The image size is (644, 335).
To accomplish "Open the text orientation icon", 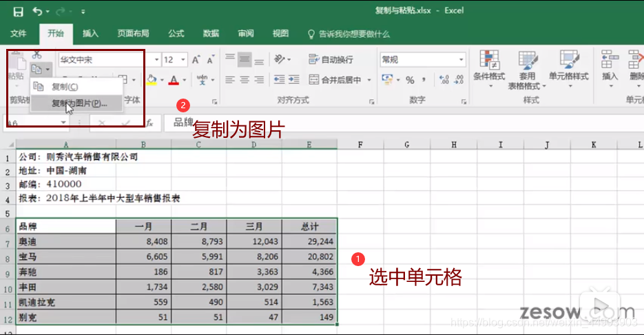I will (280, 59).
